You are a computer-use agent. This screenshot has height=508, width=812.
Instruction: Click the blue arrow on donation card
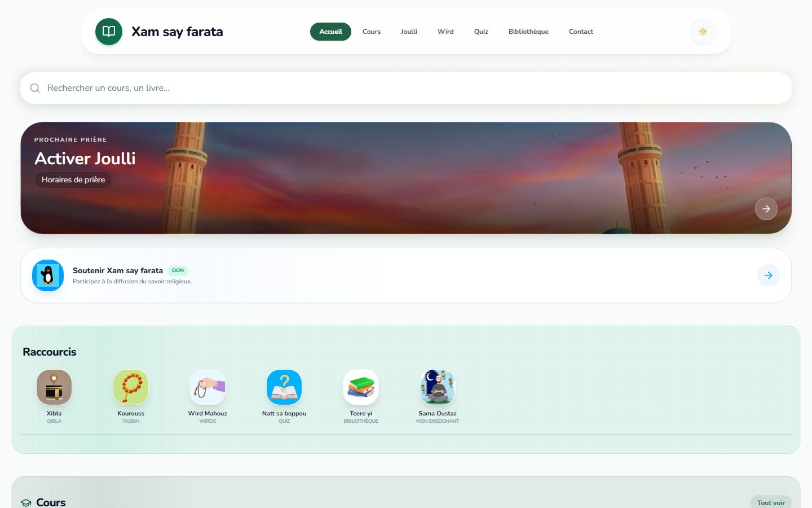[769, 275]
